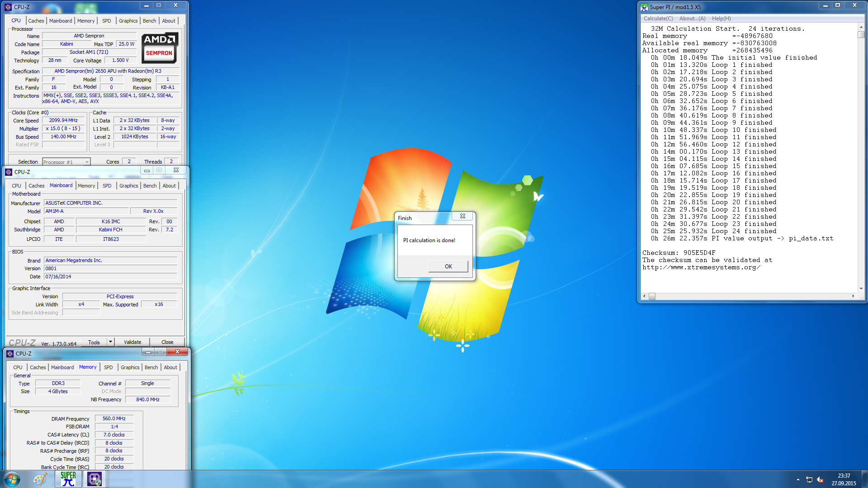Open the Help(H) menu in Super PI

(721, 19)
